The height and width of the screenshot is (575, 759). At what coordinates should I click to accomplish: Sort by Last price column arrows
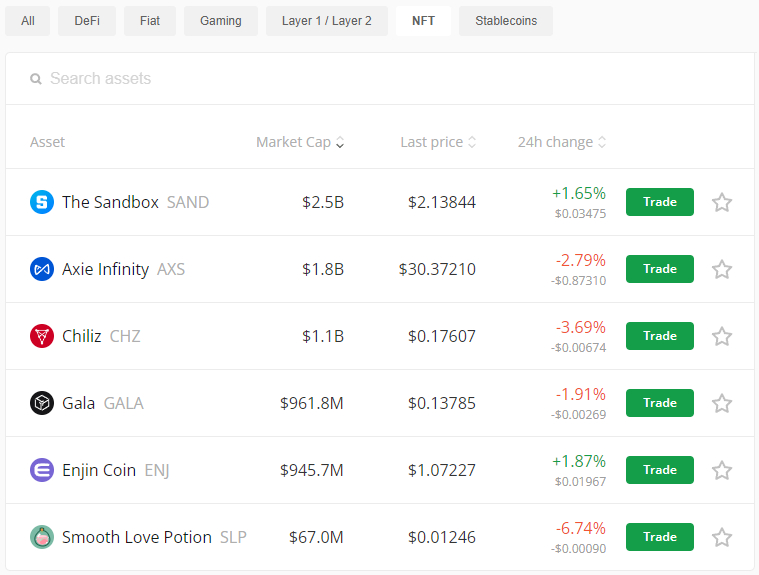point(438,142)
